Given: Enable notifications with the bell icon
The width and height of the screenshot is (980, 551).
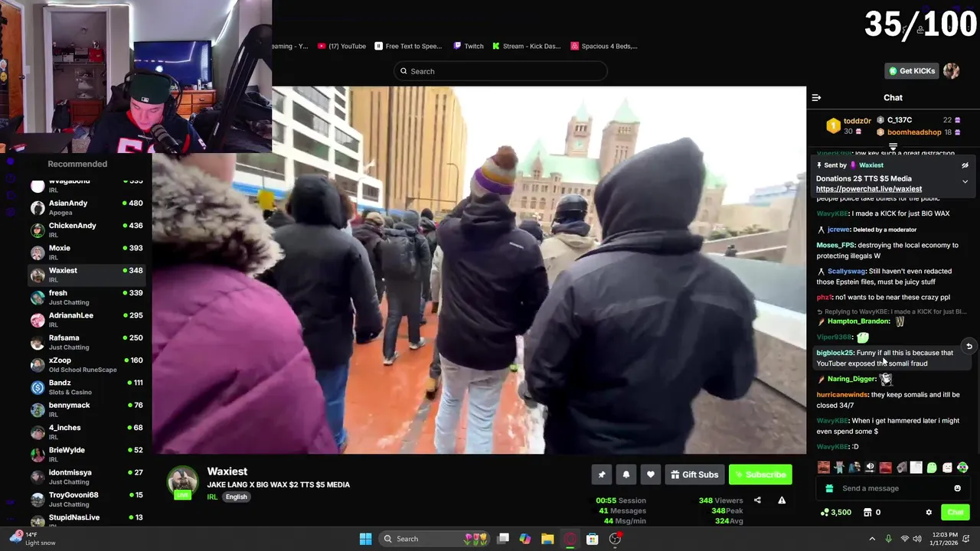Looking at the screenshot, I should tap(626, 474).
